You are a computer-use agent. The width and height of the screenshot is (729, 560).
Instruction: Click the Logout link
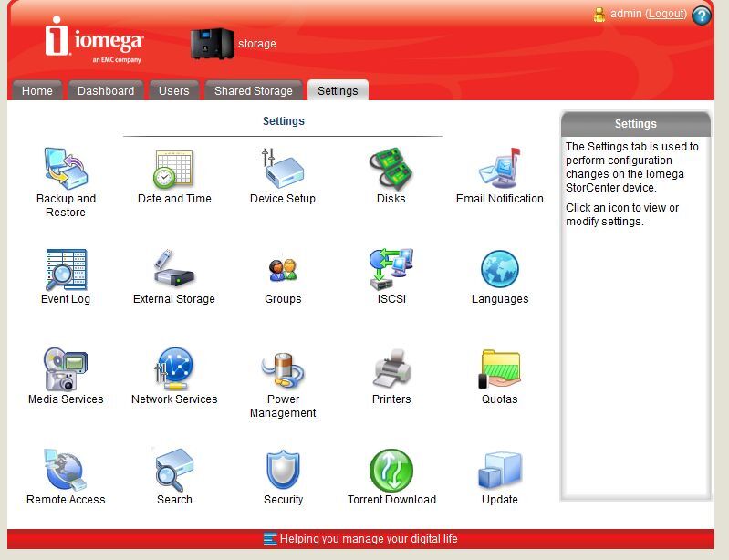point(666,14)
